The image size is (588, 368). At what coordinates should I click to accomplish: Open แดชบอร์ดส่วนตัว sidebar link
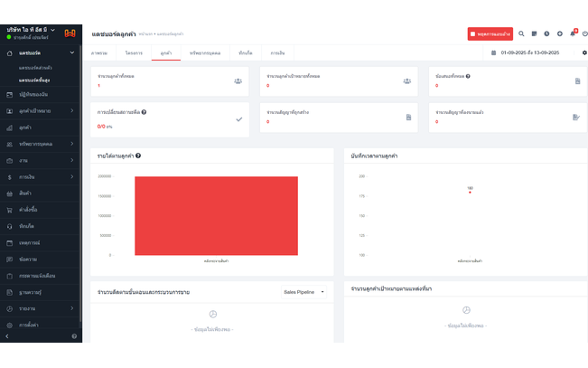(35, 68)
